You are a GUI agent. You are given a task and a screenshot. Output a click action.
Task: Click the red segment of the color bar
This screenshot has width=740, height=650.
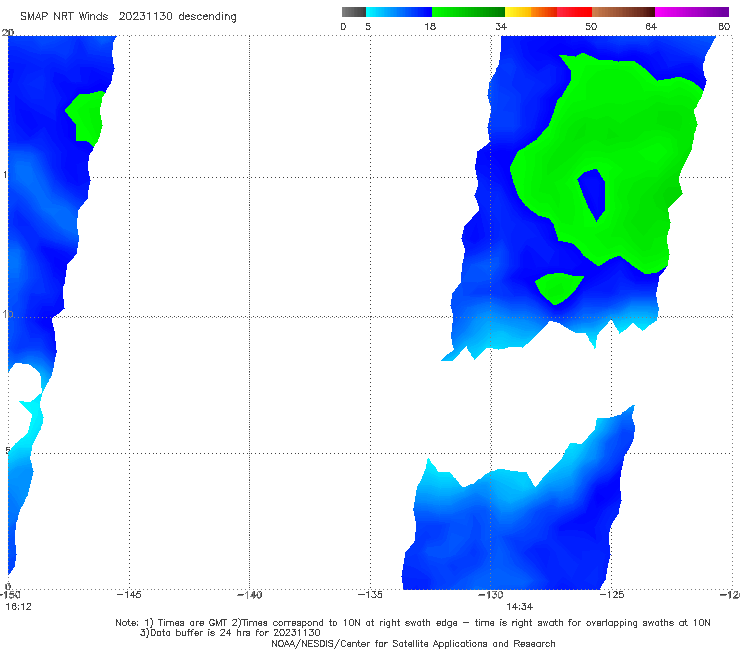(574, 12)
